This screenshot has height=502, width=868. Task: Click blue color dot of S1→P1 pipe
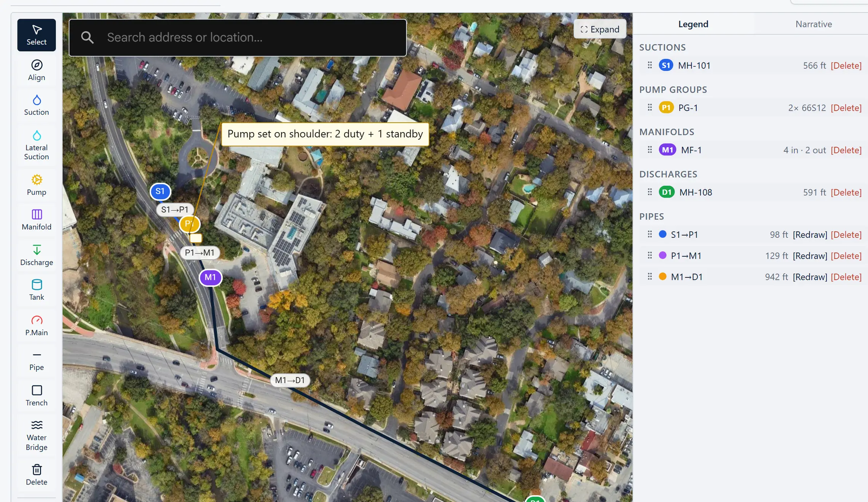click(x=662, y=234)
